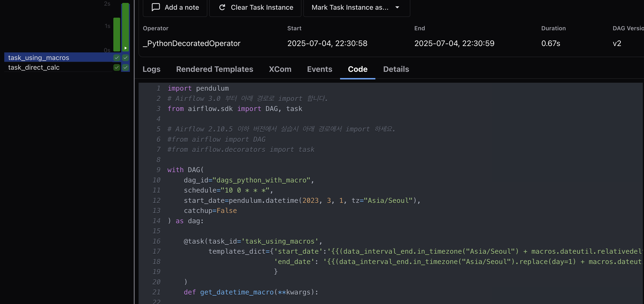The width and height of the screenshot is (644, 304).
Task: Open the Details tab
Action: pos(396,69)
